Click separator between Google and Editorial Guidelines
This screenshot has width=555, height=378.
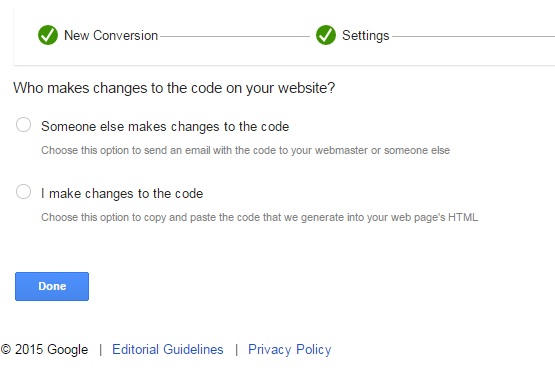click(x=101, y=350)
